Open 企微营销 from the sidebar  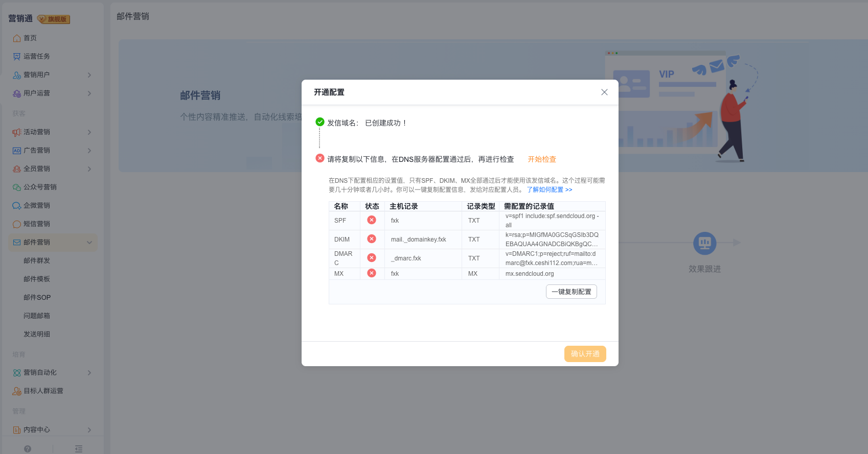pyautogui.click(x=36, y=206)
